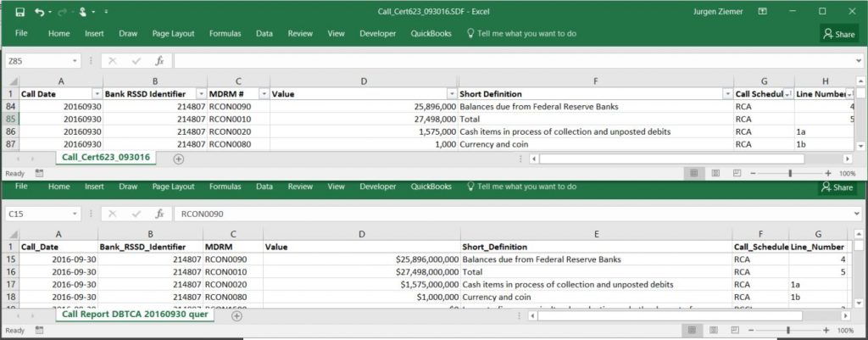Viewport: 868px width, 340px height.
Task: Open the MDRM # filter dropdown
Action: (x=264, y=93)
